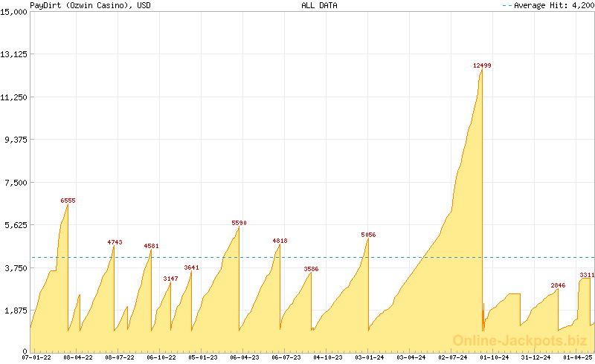Select the ALL DATA heading
The image size is (595, 364).
tap(319, 5)
